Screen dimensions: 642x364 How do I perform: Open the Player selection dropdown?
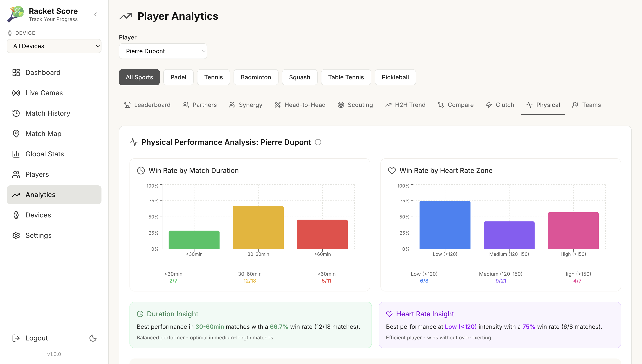163,51
